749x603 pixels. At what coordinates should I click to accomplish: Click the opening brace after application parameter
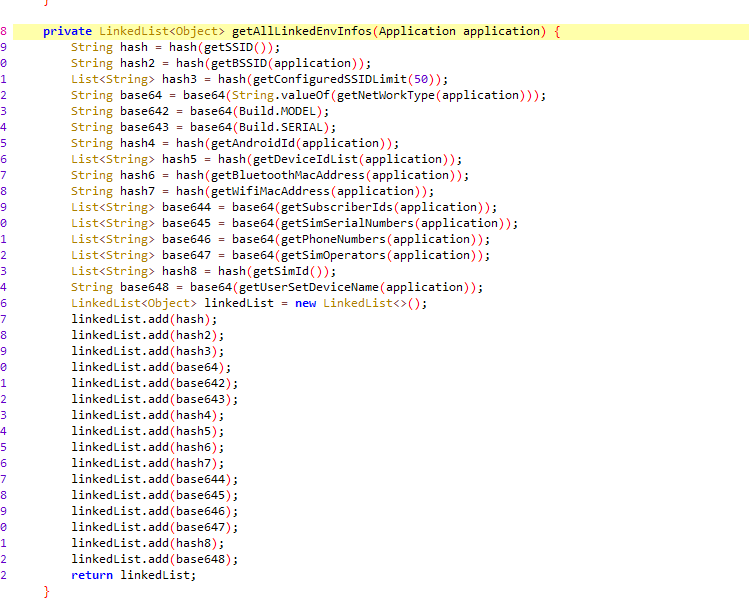click(557, 32)
